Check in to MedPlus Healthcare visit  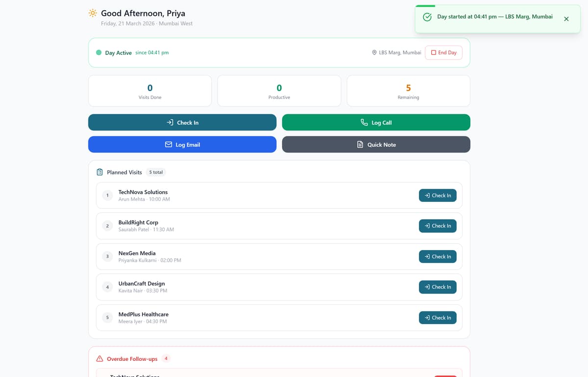click(438, 318)
